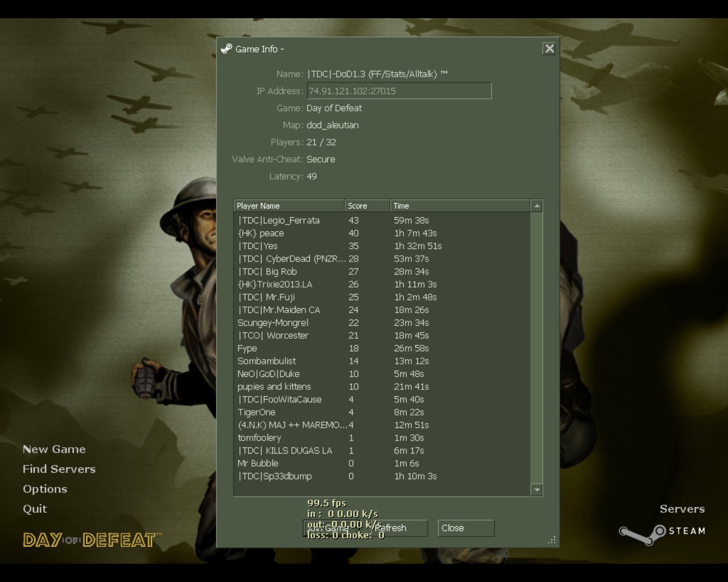Click the Join Game button

click(333, 528)
